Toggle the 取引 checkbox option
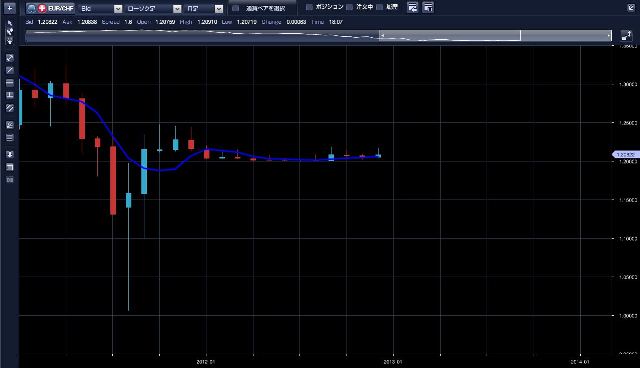The width and height of the screenshot is (640, 368). click(380, 7)
